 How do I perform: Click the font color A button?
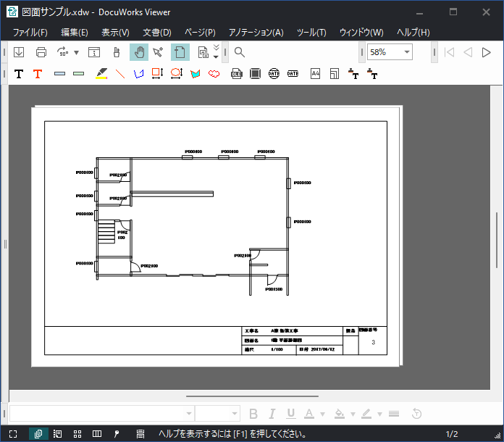pos(309,414)
